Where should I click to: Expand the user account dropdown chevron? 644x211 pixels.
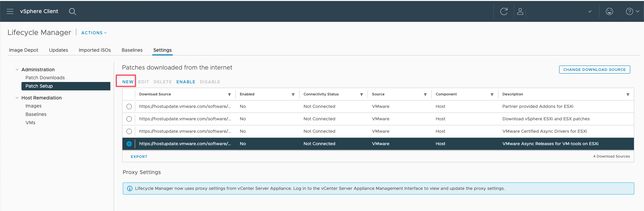click(590, 11)
